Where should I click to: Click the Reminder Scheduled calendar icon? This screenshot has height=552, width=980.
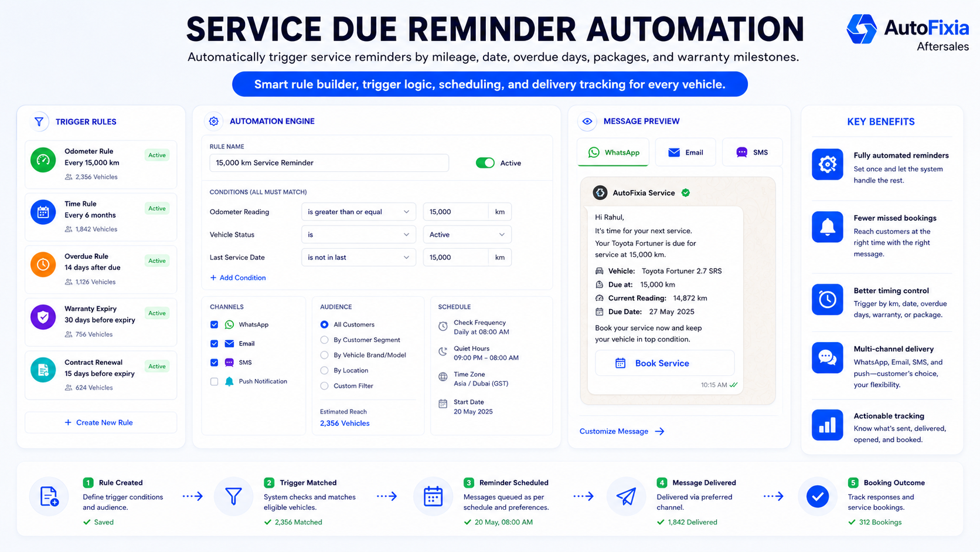coord(433,496)
